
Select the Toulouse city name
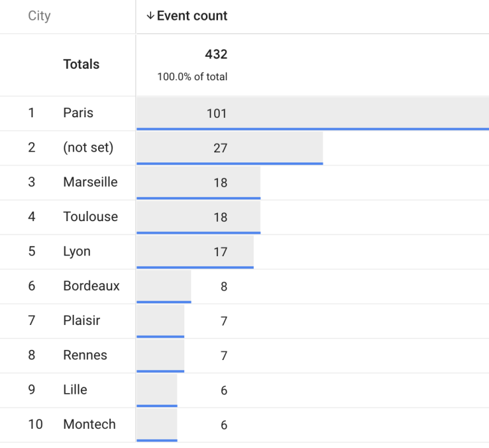90,217
